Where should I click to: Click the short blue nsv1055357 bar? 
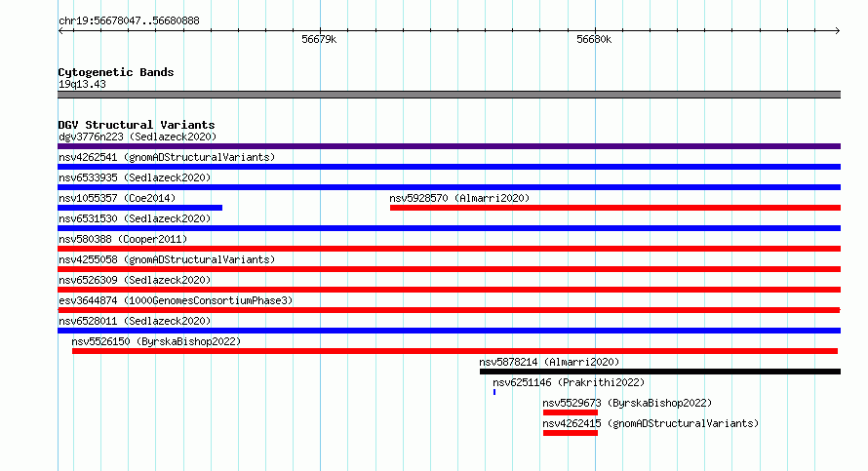point(140,208)
